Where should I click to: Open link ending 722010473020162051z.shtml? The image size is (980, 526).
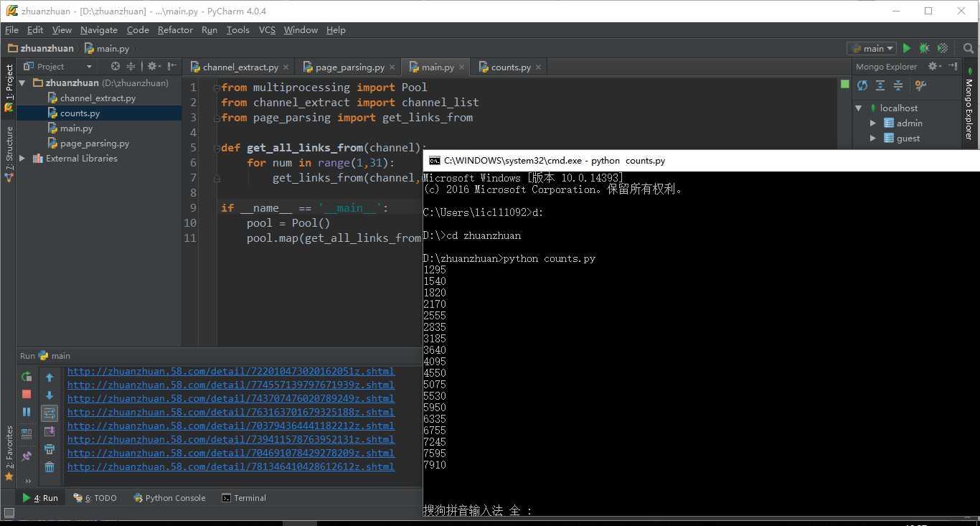231,371
